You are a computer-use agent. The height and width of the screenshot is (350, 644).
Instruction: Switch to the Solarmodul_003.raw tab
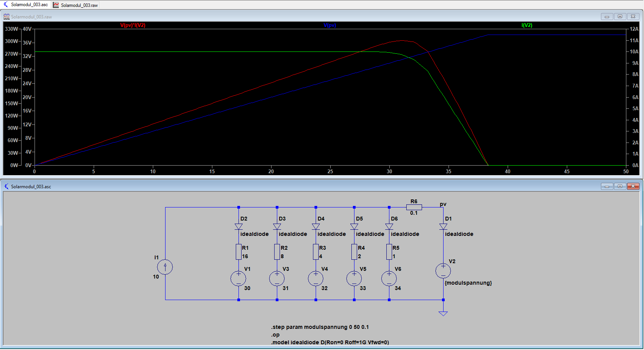(x=76, y=5)
